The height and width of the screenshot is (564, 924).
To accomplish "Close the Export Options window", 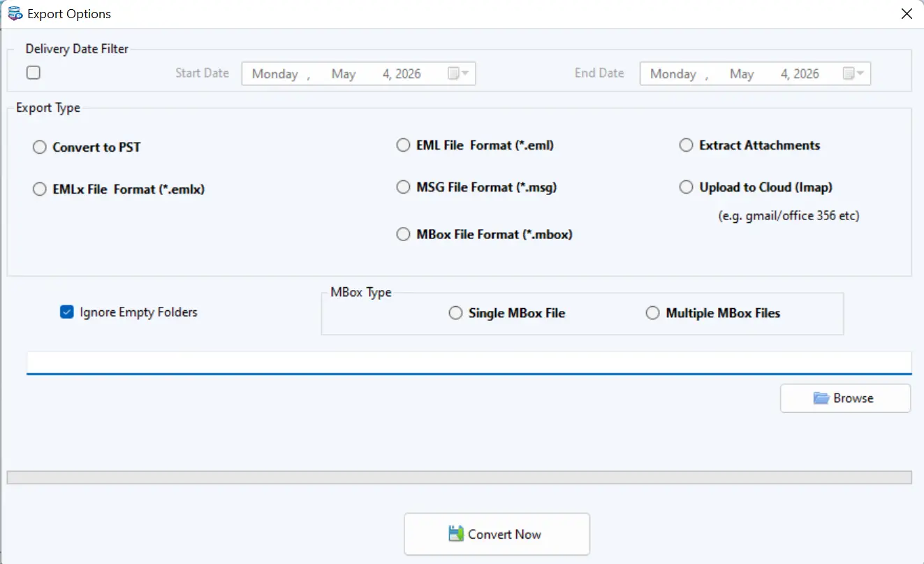I will coord(907,14).
